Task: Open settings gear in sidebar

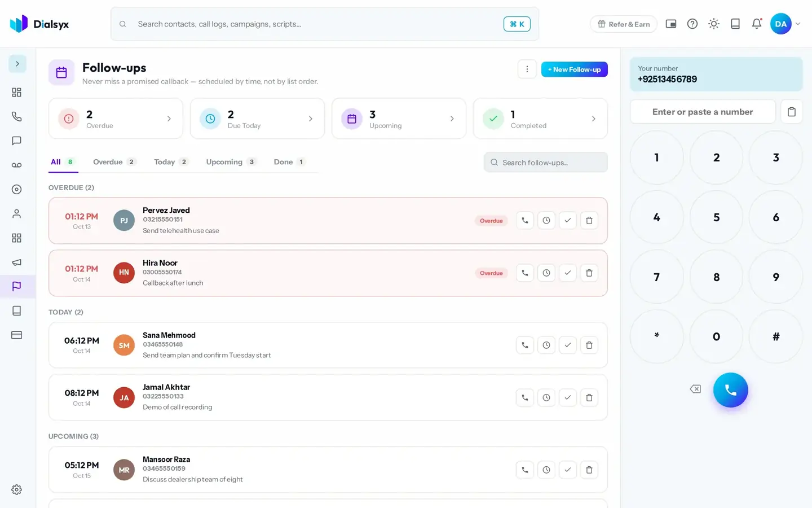Action: (16, 489)
